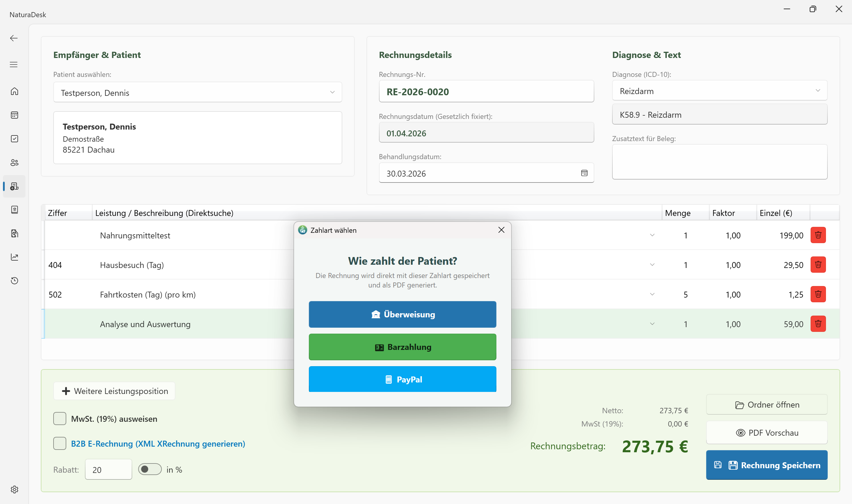Image resolution: width=852 pixels, height=504 pixels.
Task: Open the Patient auswählen dropdown
Action: [x=332, y=92]
